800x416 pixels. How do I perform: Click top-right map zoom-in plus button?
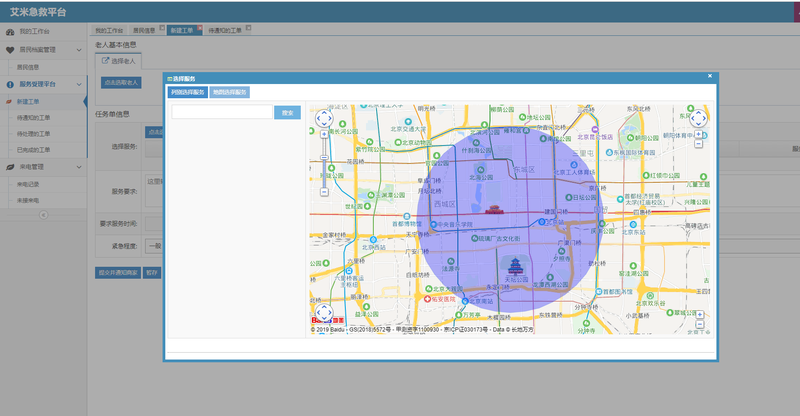pyautogui.click(x=698, y=135)
